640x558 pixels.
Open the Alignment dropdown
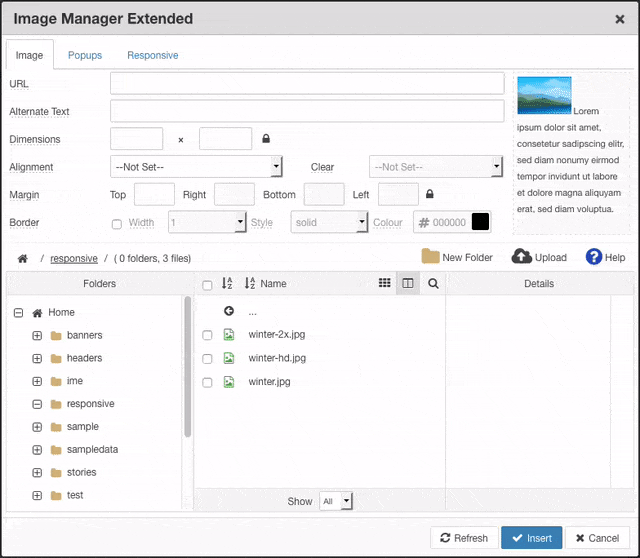pos(197,167)
